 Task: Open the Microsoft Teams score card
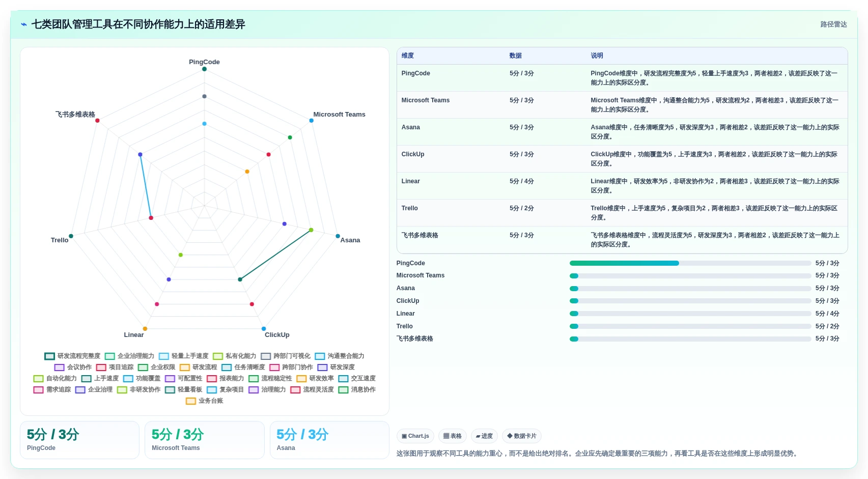tap(205, 440)
